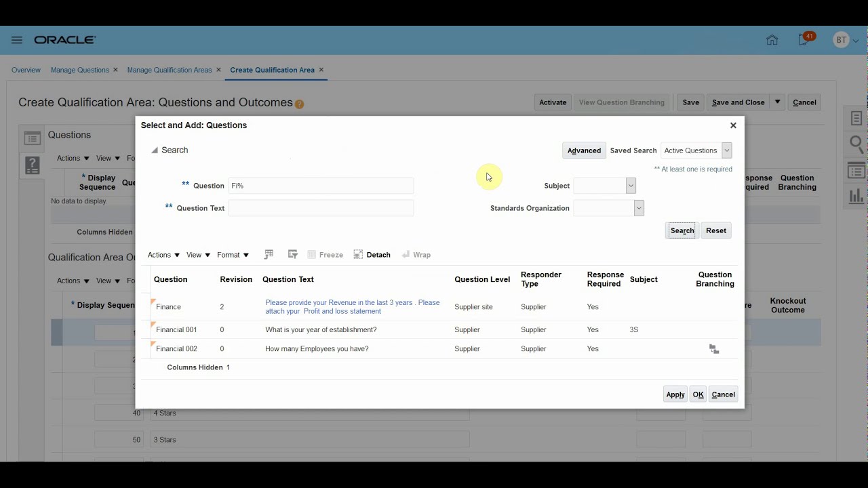Screen dimensions: 868x488
Task: Click the 3S subject cell
Action: (x=634, y=329)
